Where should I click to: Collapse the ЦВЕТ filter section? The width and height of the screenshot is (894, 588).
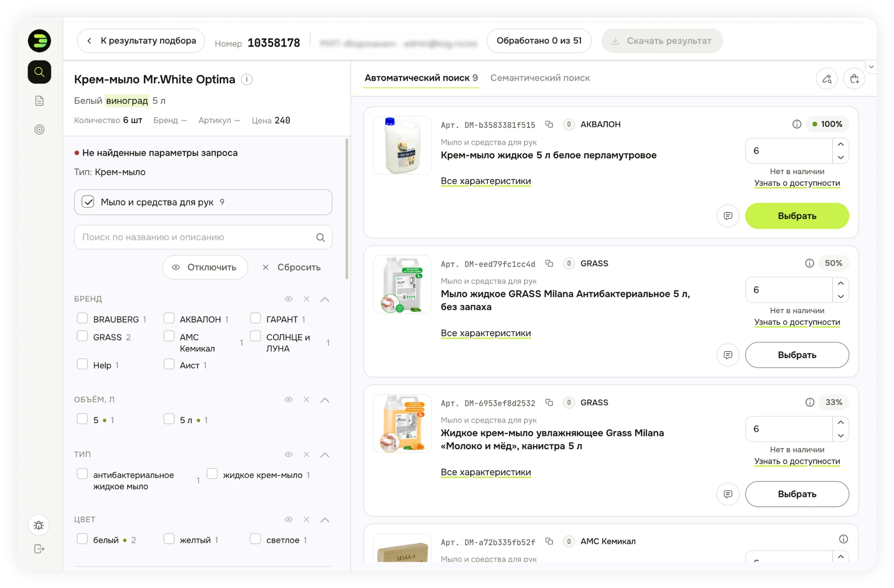(325, 520)
